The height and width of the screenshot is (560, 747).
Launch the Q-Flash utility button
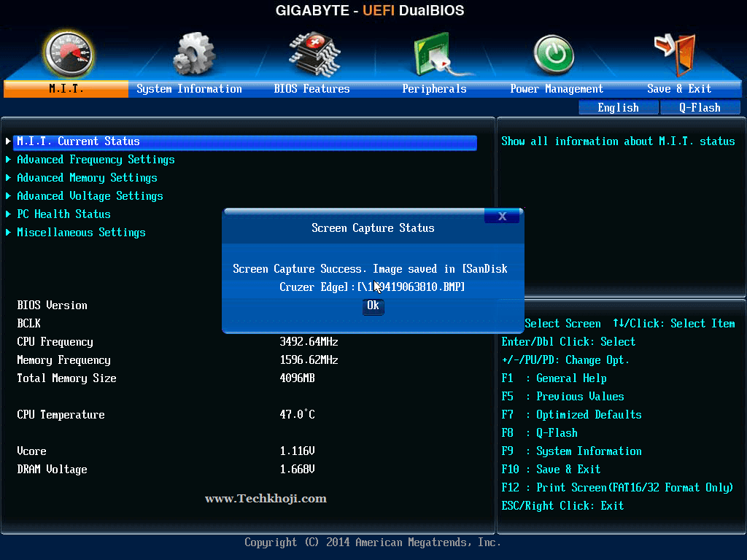point(700,108)
